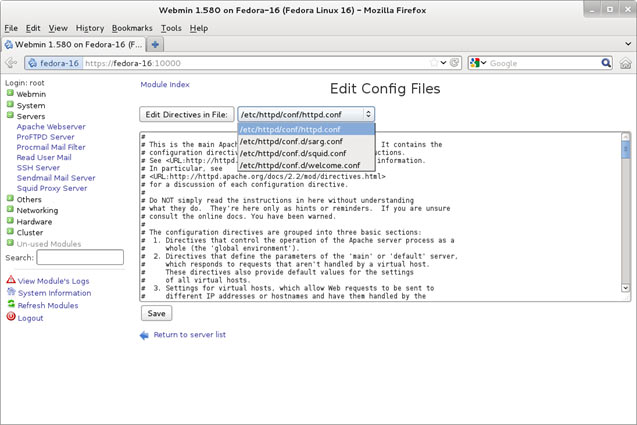Open the ProFTPD Server link
The image size is (637, 425).
[46, 137]
